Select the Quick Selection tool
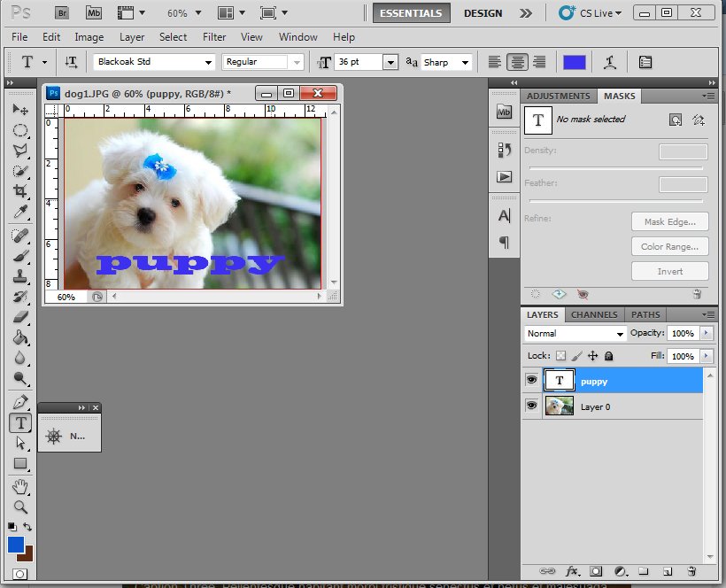 point(19,171)
